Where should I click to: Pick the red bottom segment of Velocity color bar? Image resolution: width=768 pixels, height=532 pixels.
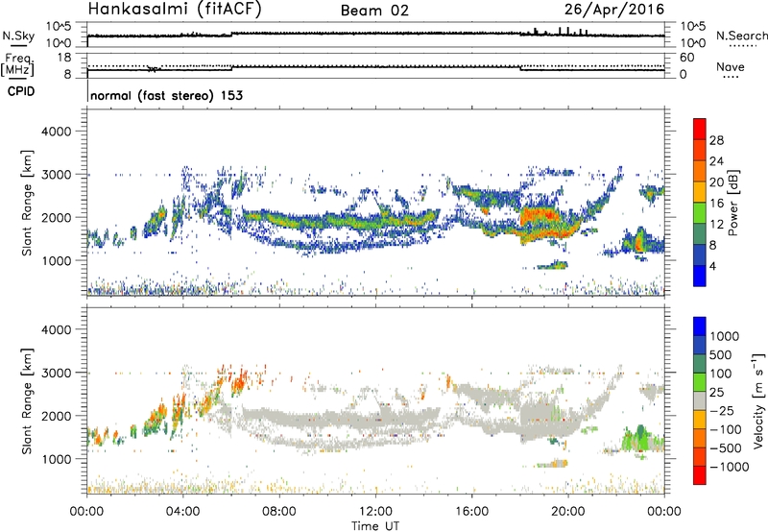(700, 475)
